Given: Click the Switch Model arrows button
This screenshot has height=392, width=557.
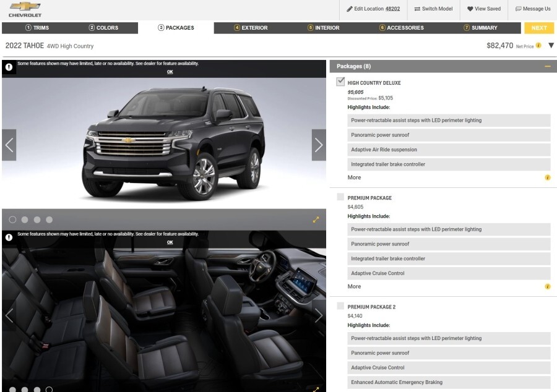Looking at the screenshot, I should click(x=433, y=9).
